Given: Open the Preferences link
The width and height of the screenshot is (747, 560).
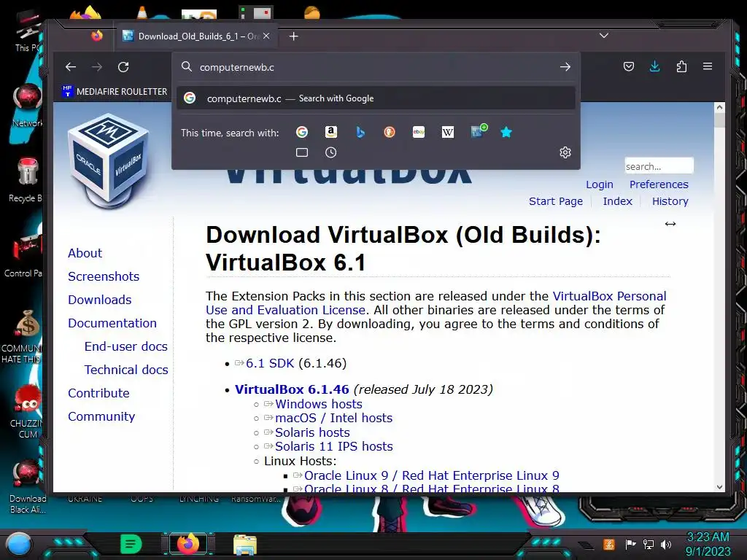Looking at the screenshot, I should [x=659, y=184].
